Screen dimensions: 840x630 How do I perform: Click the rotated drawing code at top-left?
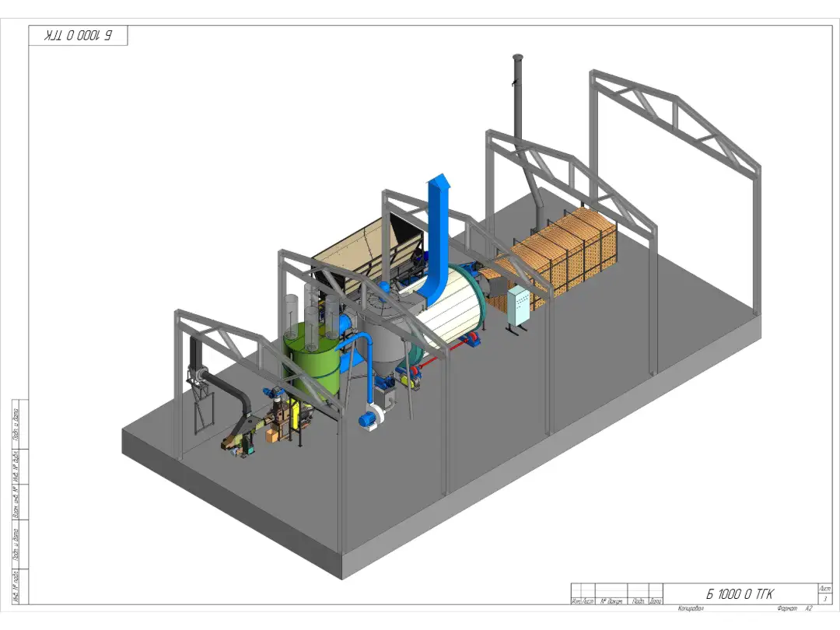(78, 36)
